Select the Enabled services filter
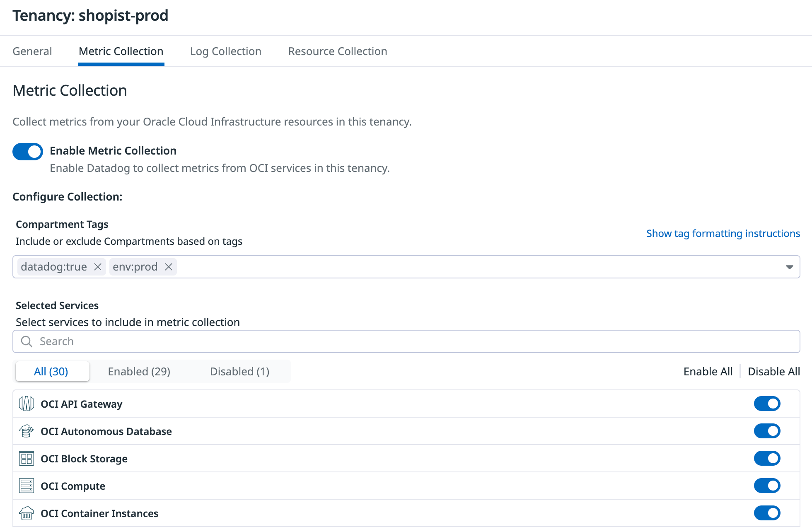This screenshot has height=527, width=812. [139, 371]
